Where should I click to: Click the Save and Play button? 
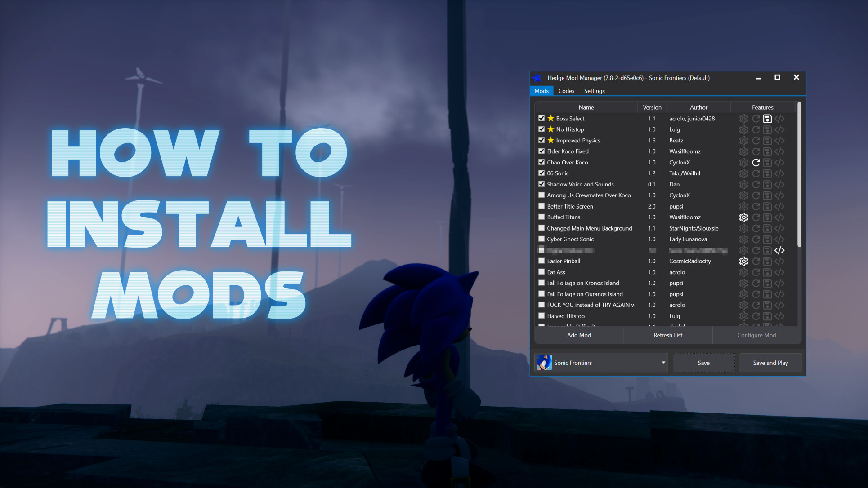point(770,362)
